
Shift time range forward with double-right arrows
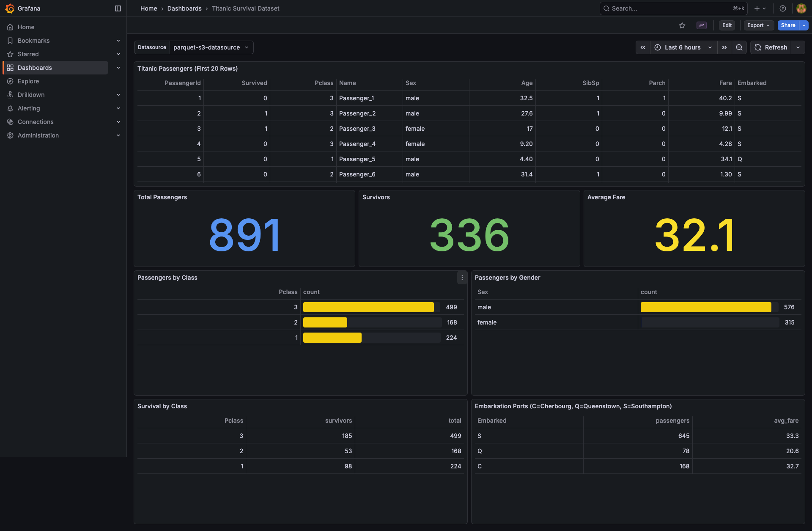point(724,47)
